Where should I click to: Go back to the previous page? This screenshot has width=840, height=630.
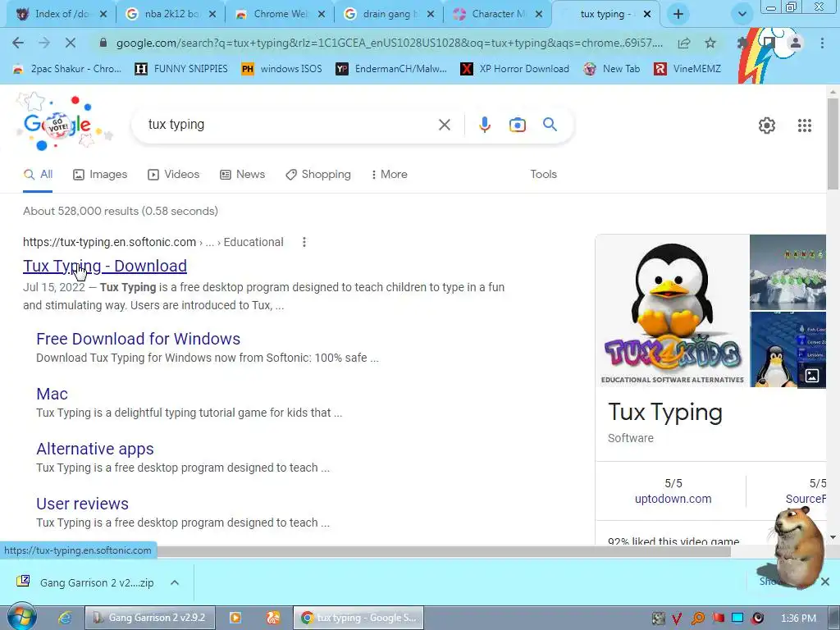click(x=18, y=43)
